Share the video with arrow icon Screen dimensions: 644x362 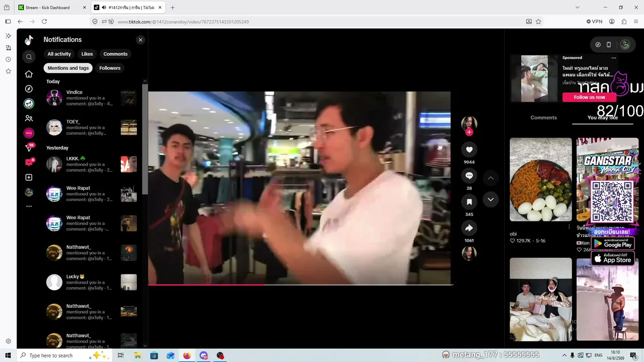point(469,228)
